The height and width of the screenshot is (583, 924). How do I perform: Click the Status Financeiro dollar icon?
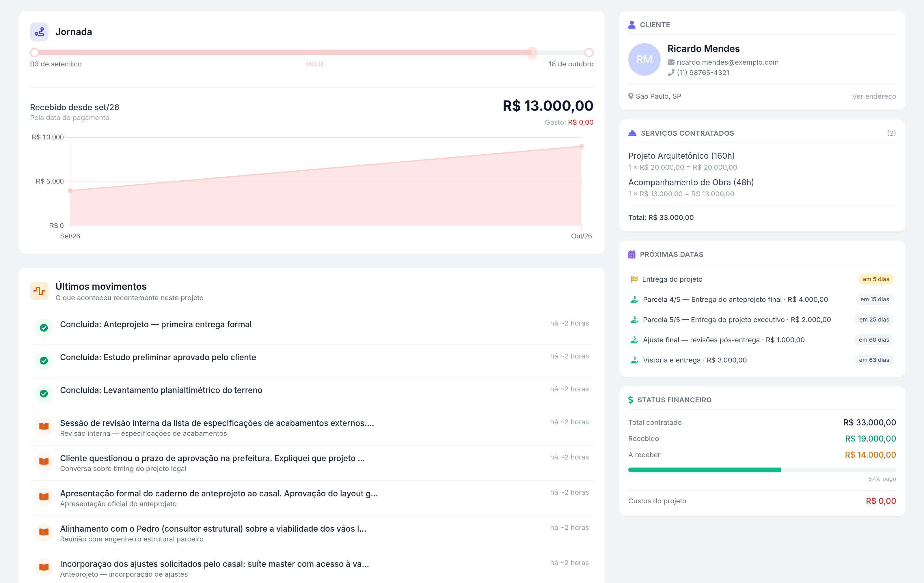click(x=630, y=400)
